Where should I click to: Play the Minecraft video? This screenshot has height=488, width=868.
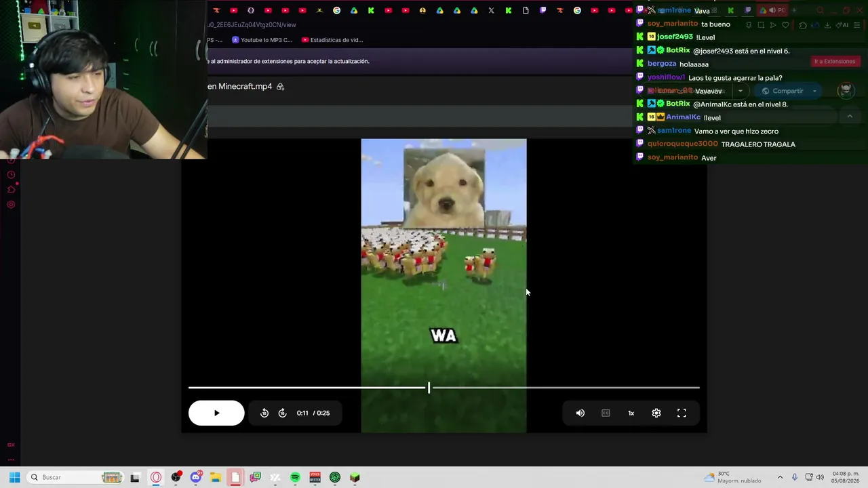[x=216, y=413]
